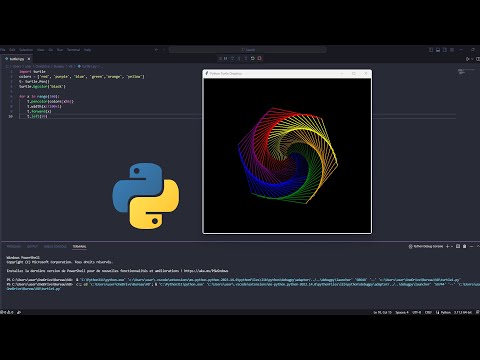Image resolution: width=480 pixels, height=360 pixels.
Task: Toggle the secondary side bar layout icon
Action: 445,50
